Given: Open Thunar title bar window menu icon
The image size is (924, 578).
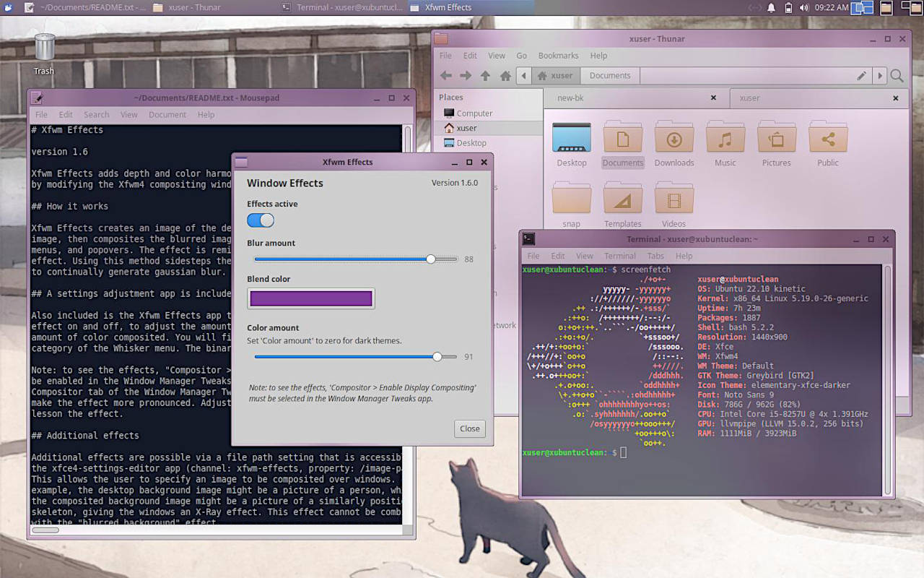Looking at the screenshot, I should tap(441, 38).
